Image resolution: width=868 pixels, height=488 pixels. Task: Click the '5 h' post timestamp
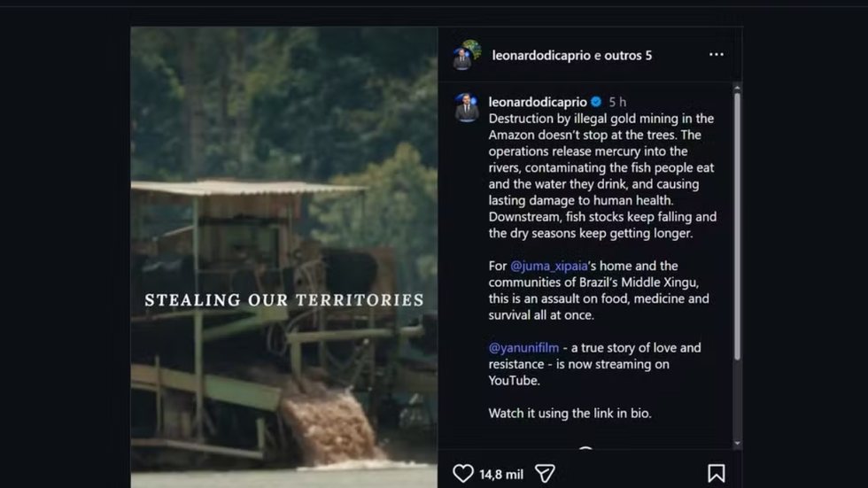coord(617,103)
